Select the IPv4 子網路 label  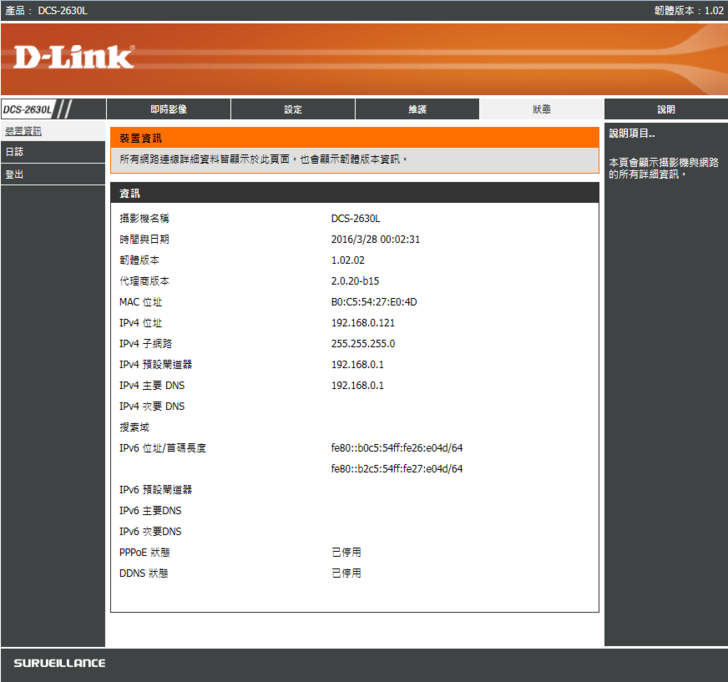point(145,344)
